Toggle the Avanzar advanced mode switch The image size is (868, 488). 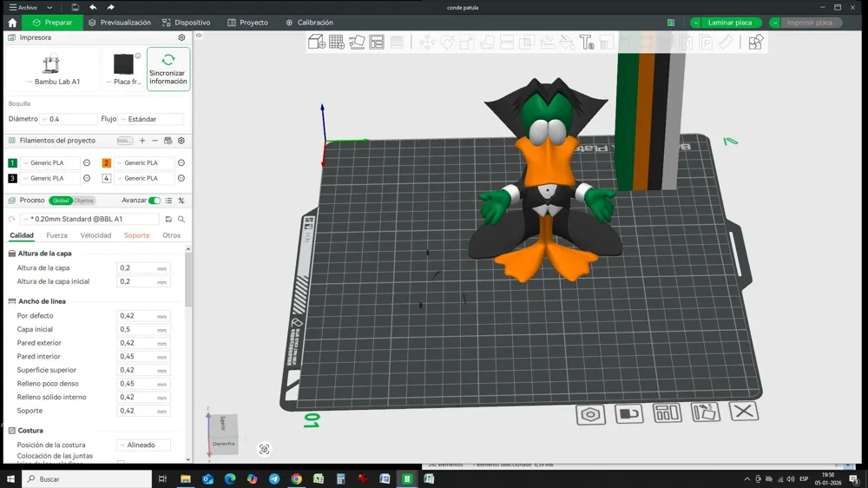click(155, 201)
